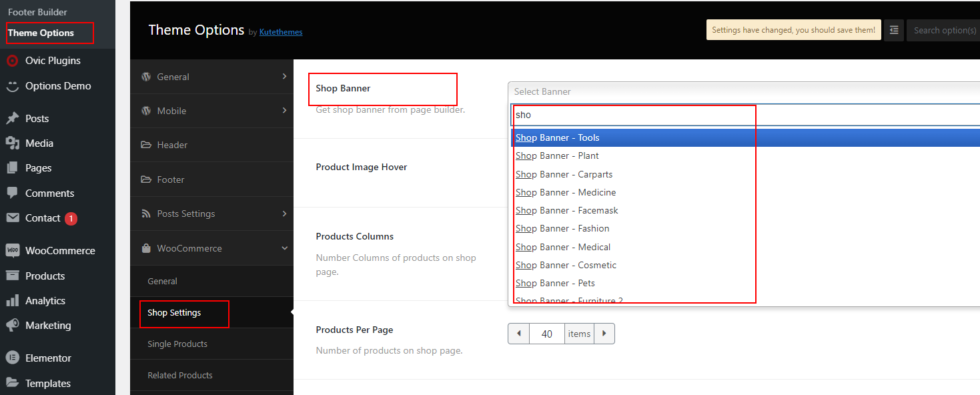Click the Pages icon in sidebar

[12, 168]
